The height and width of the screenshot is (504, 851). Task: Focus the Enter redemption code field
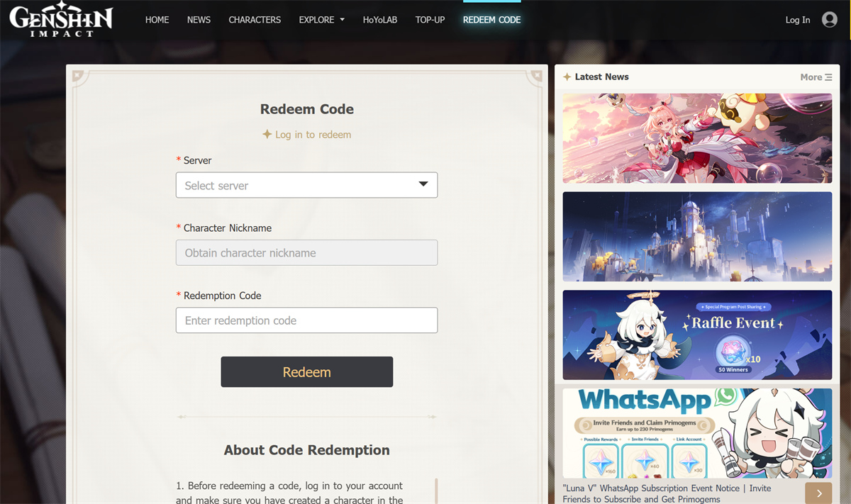[x=306, y=320]
